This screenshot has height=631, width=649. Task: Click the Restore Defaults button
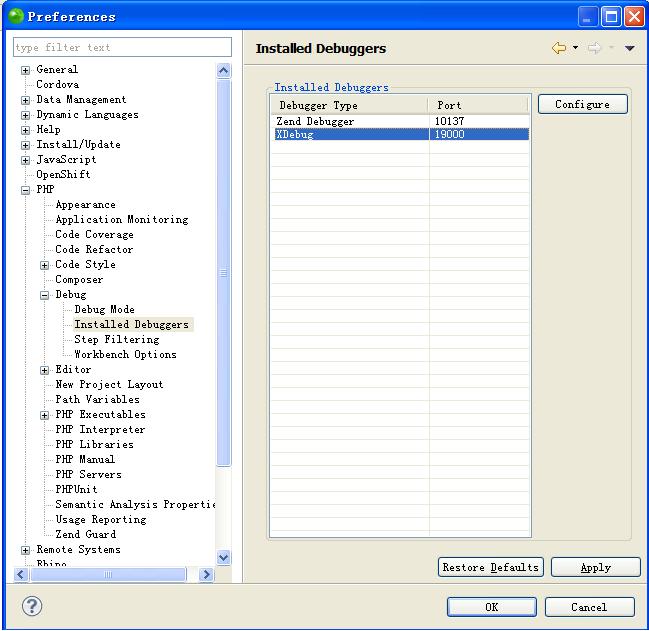490,567
